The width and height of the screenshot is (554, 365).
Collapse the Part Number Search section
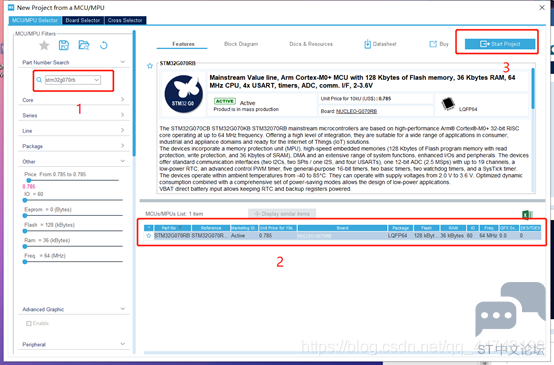pos(123,62)
